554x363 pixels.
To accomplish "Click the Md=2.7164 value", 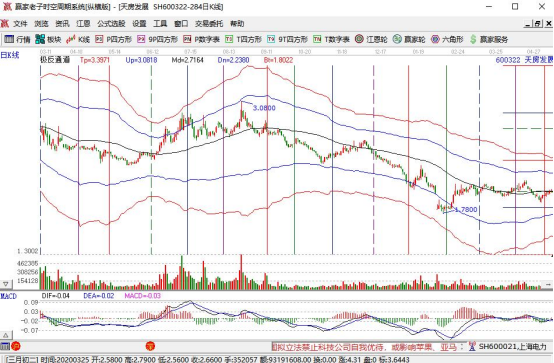I will 188,60.
